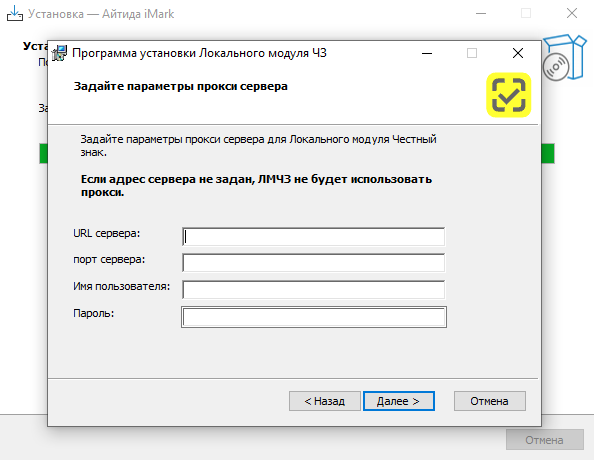This screenshot has height=460, width=594.
Task: Proceed with the Далее button
Action: click(399, 401)
